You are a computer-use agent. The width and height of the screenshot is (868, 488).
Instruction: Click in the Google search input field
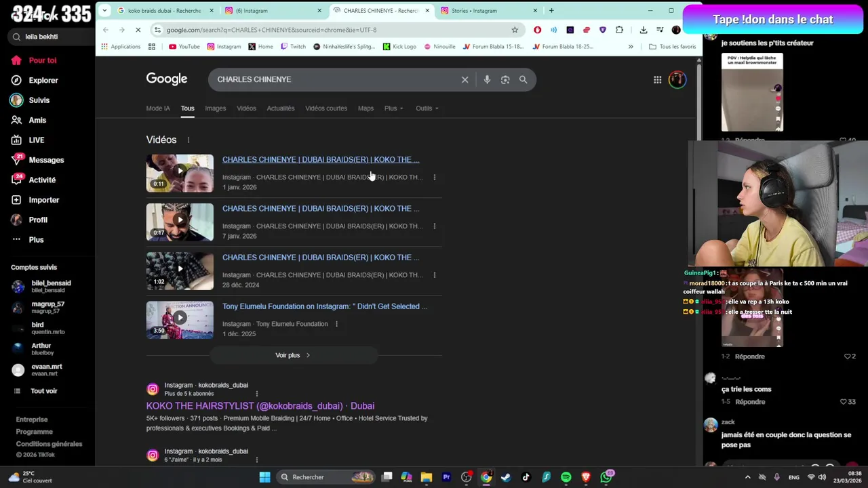[x=336, y=80]
